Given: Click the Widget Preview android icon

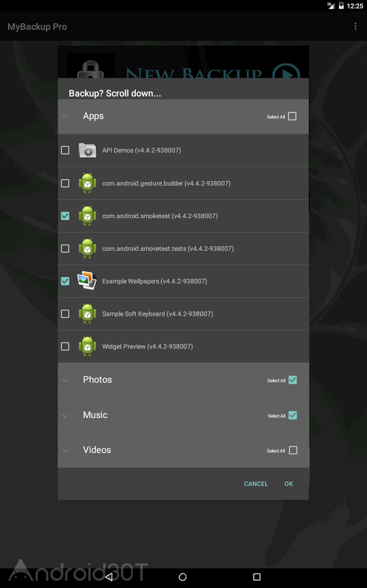Looking at the screenshot, I should [x=88, y=346].
